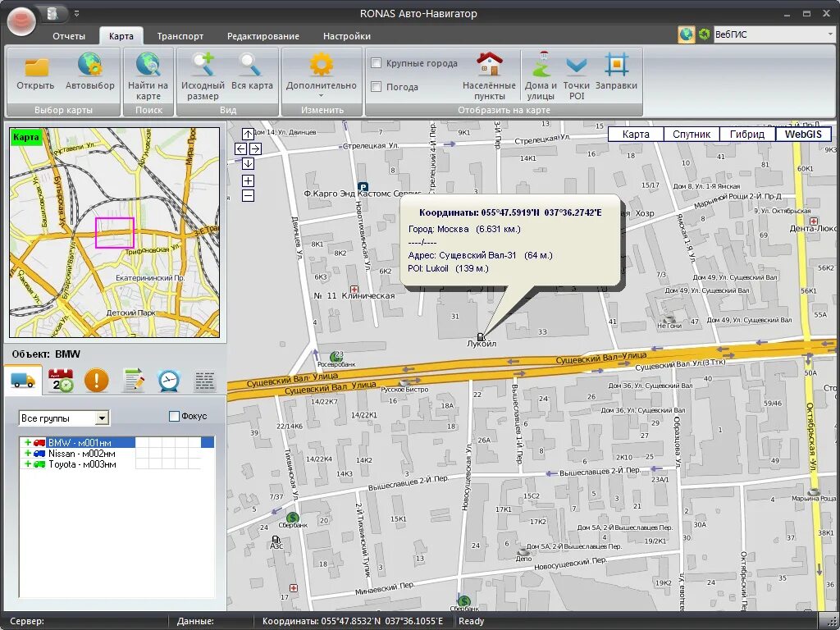Viewport: 840px width, 630px height.
Task: Open calendar schedule tab icon
Action: pos(61,381)
